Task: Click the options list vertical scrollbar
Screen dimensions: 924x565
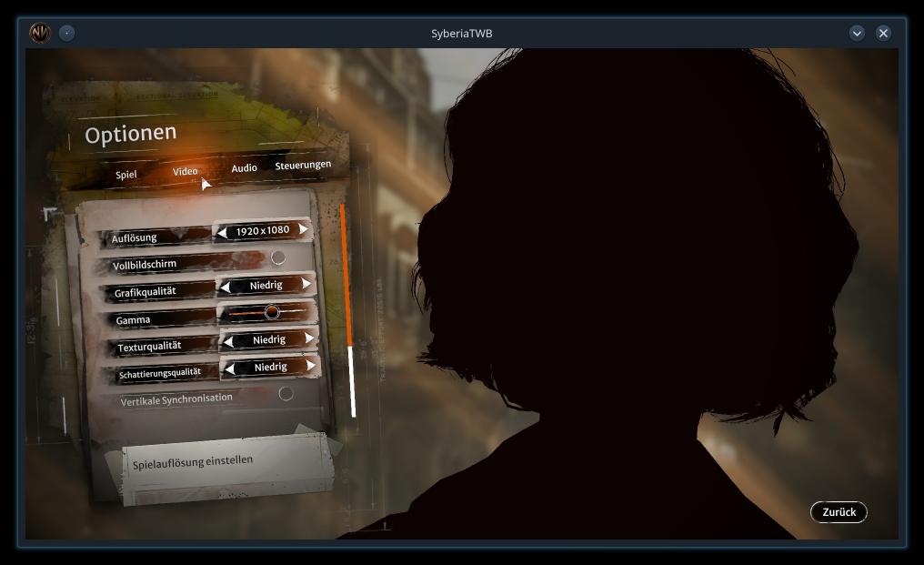Action: (x=348, y=310)
